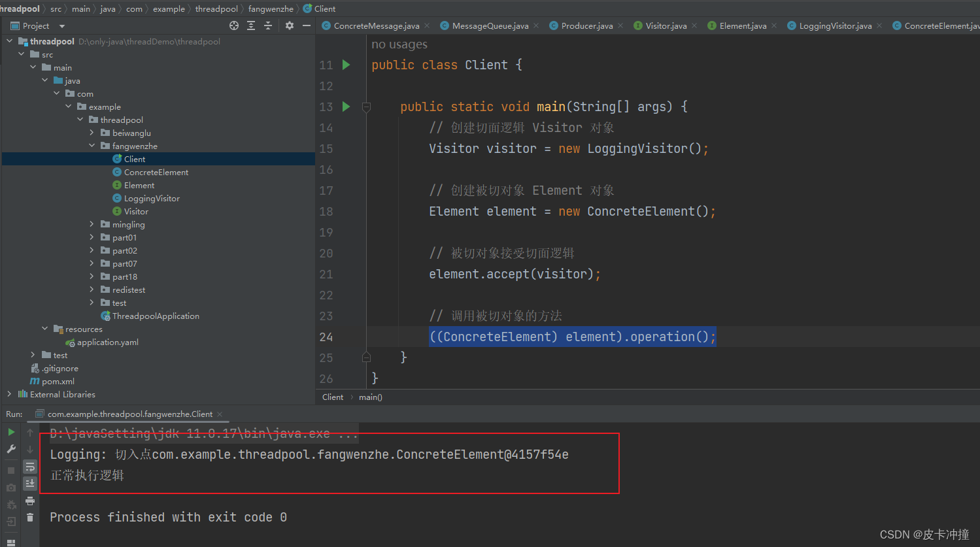Expand the redistest package
Image resolution: width=980 pixels, height=547 pixels.
point(92,290)
